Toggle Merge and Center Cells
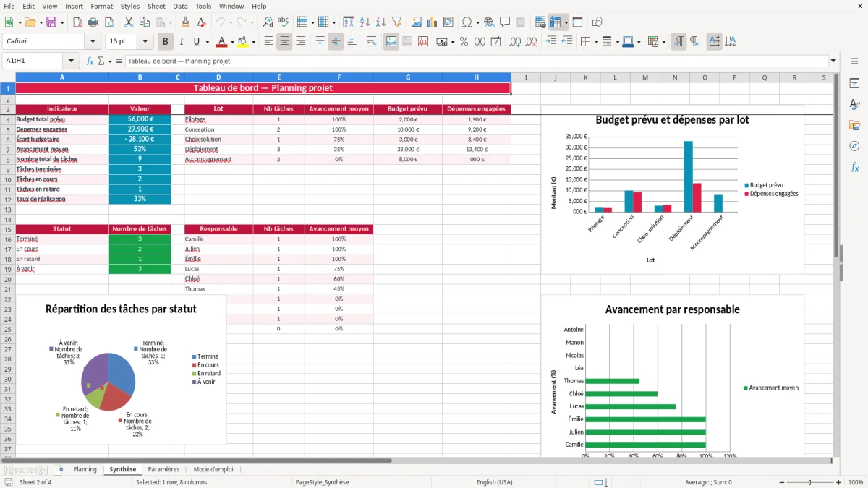This screenshot has height=488, width=868. coord(391,42)
